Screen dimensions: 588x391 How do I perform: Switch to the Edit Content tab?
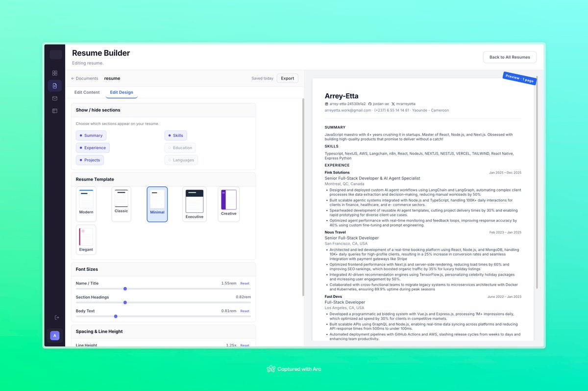coord(87,92)
